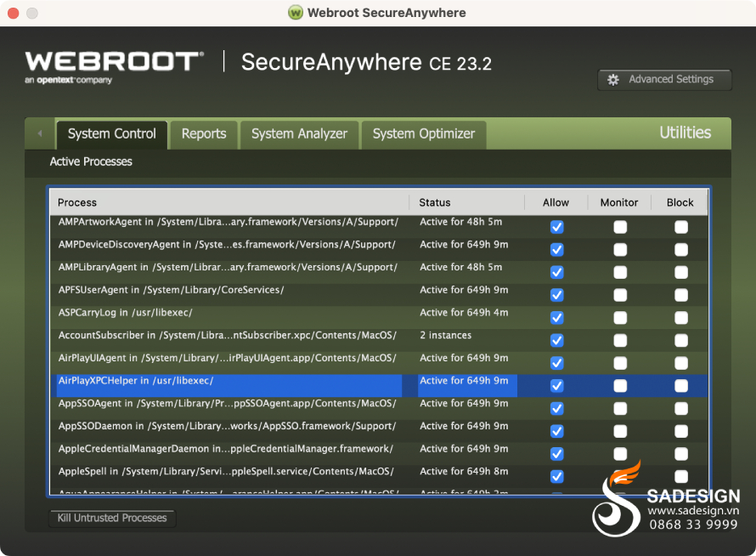Viewport: 756px width, 556px height.
Task: Sort by the Status column header
Action: click(x=466, y=202)
